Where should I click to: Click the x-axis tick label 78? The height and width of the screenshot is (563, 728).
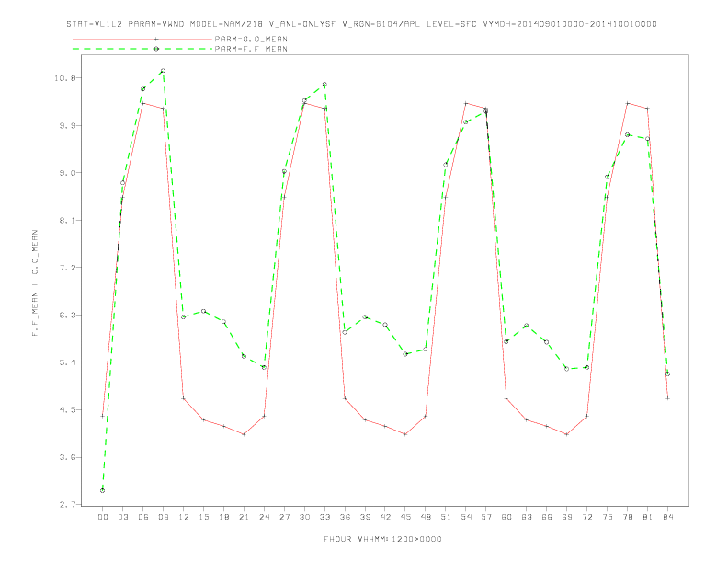pyautogui.click(x=627, y=517)
